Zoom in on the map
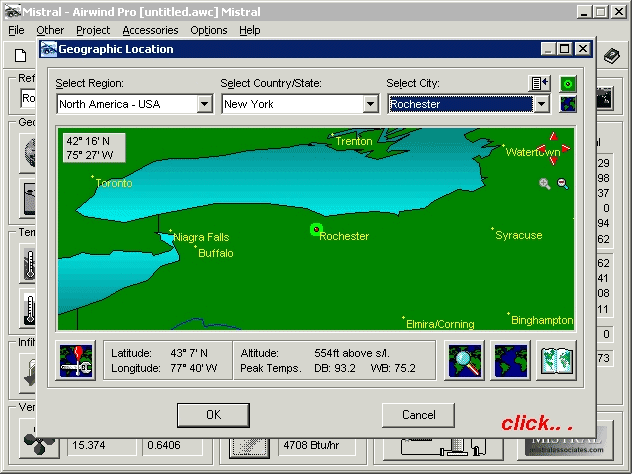This screenshot has width=632, height=474. (x=545, y=184)
